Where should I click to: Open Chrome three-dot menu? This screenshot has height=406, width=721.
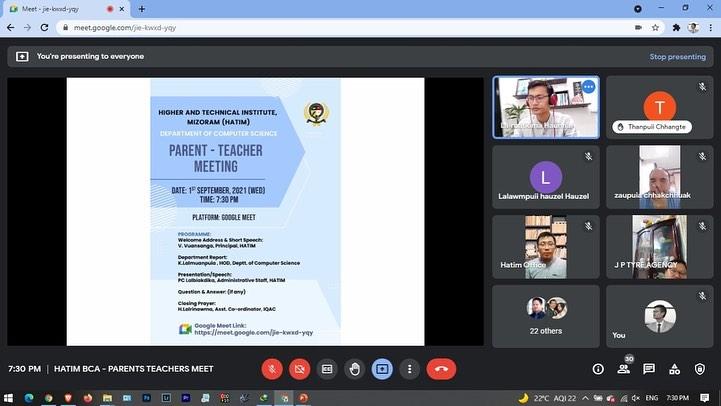point(710,28)
